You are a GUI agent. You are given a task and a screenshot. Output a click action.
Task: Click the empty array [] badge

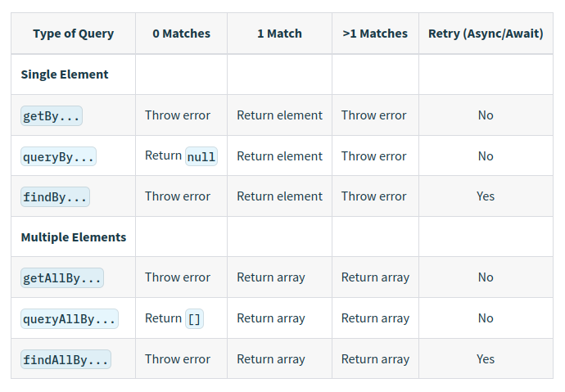point(194,319)
